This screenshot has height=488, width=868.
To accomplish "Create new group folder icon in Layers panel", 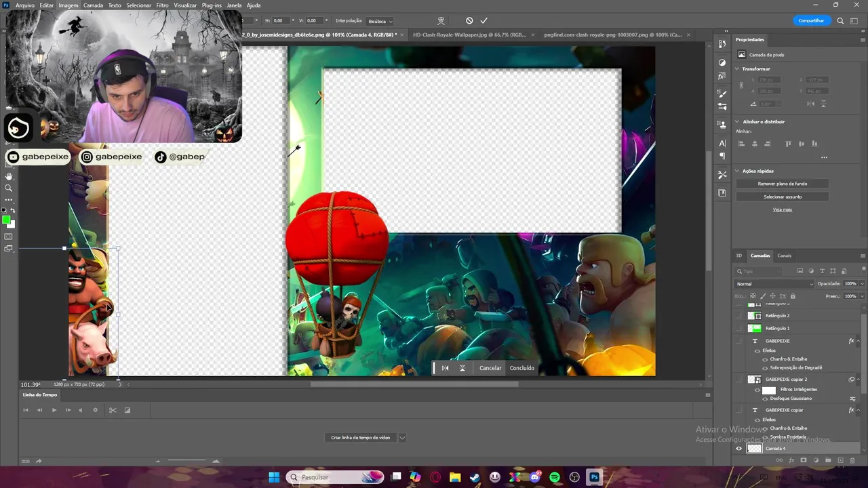I will pos(828,460).
